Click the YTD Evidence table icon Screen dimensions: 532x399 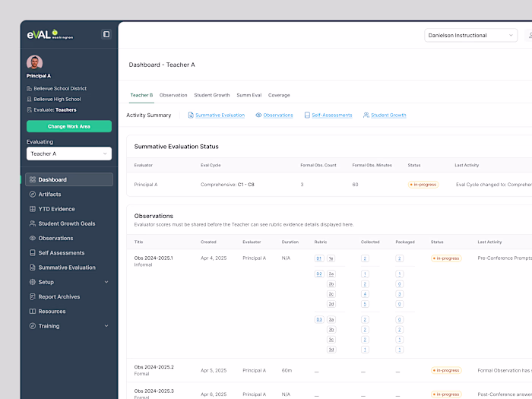click(x=33, y=209)
